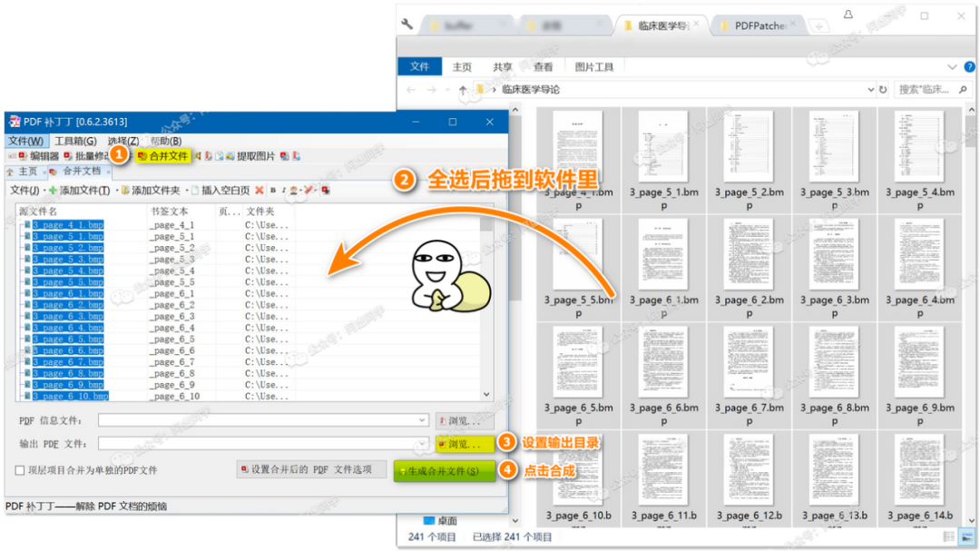
Task: Click the explorer back arrow
Action: pos(411,90)
